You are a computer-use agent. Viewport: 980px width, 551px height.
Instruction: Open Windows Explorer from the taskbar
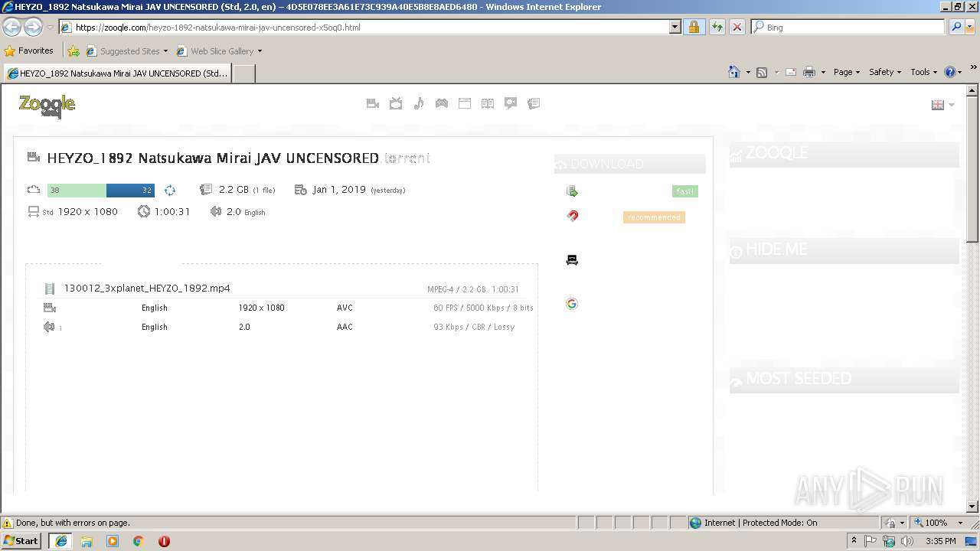(x=87, y=541)
